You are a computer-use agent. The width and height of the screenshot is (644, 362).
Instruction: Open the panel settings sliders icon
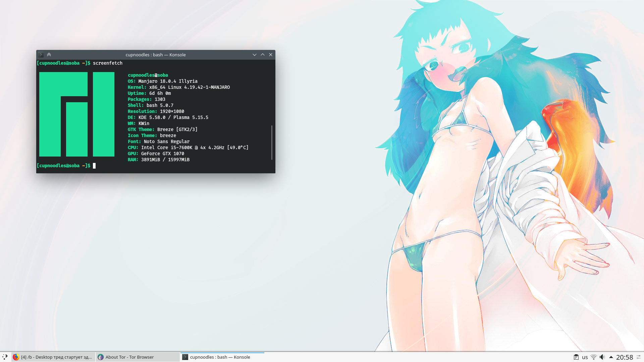pos(639,357)
